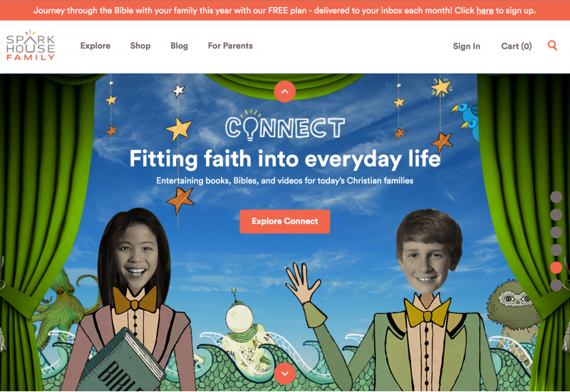Screen dimensions: 570x392
Task: Select the fourth slide indicator dot
Action: (x=556, y=250)
